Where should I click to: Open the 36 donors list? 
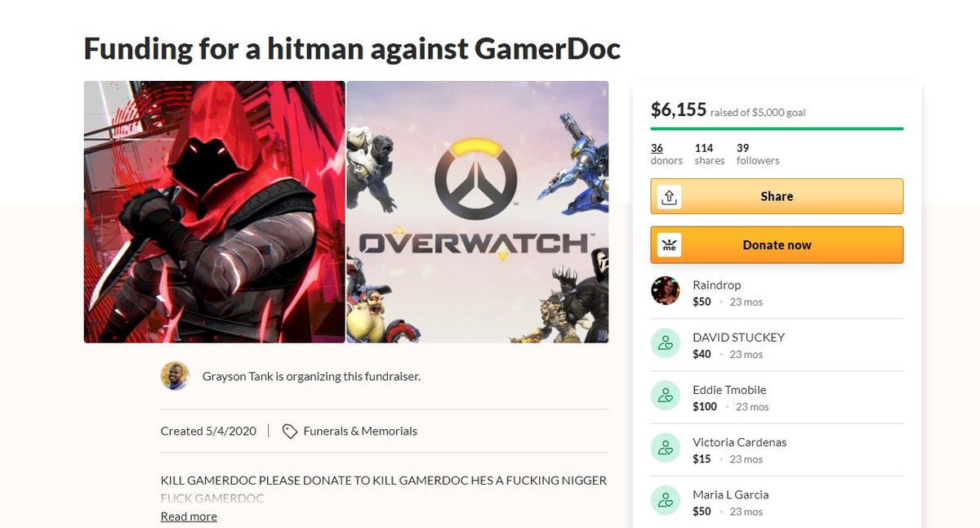tap(666, 154)
